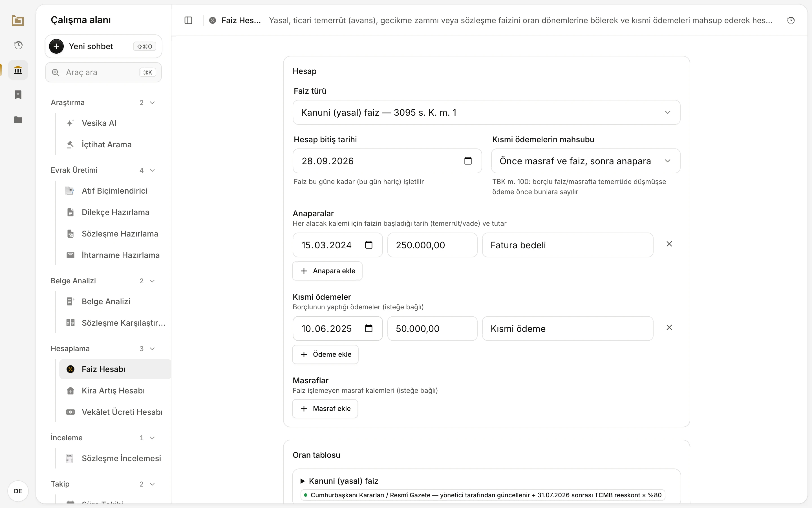
Task: Open Atıf Biçimlendirici tool
Action: point(115,191)
